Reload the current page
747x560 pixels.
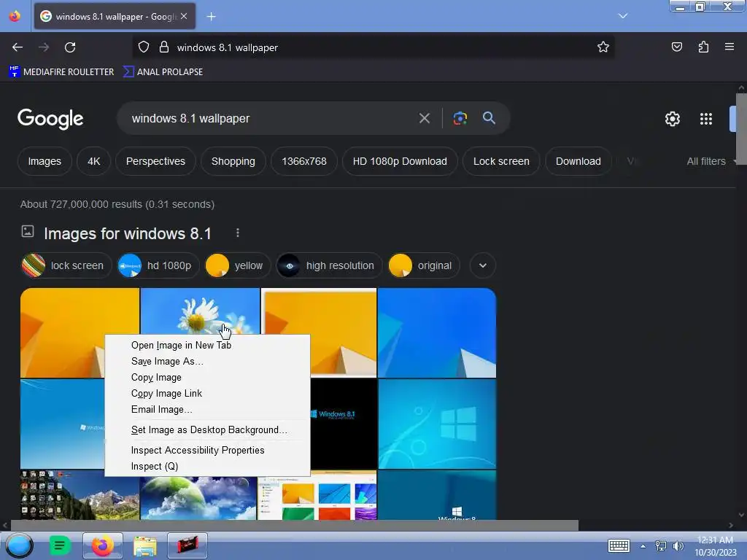click(70, 47)
